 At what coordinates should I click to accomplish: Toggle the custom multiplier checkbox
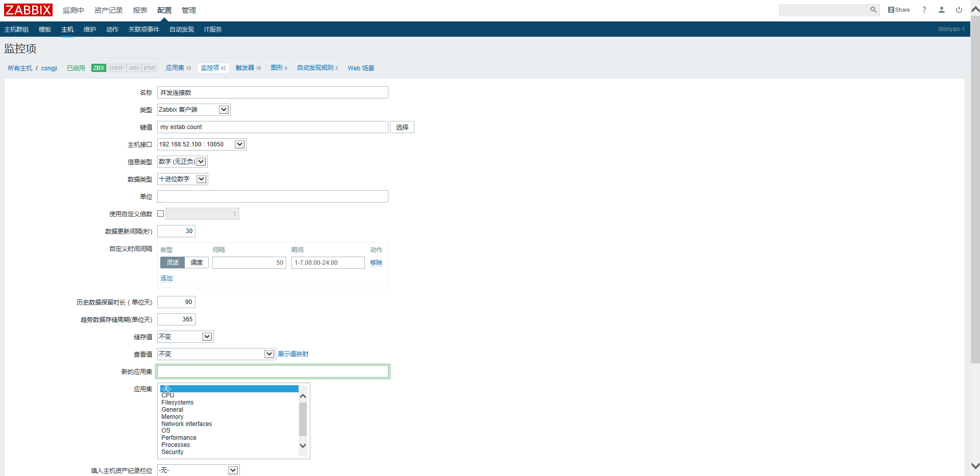[x=161, y=214]
